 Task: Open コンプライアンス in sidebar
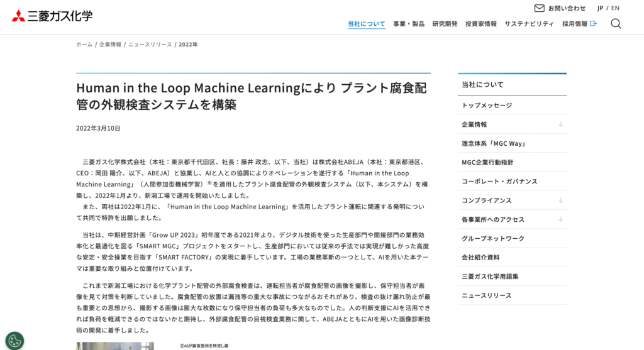click(x=487, y=200)
